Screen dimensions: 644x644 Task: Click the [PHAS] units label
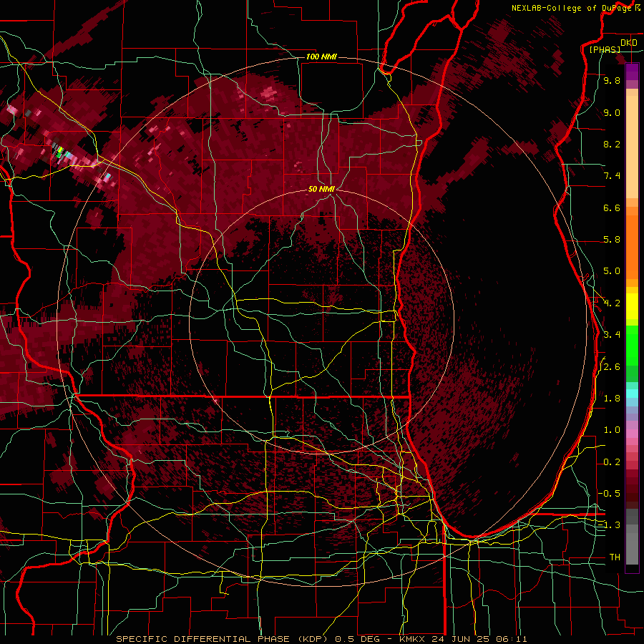(x=605, y=50)
